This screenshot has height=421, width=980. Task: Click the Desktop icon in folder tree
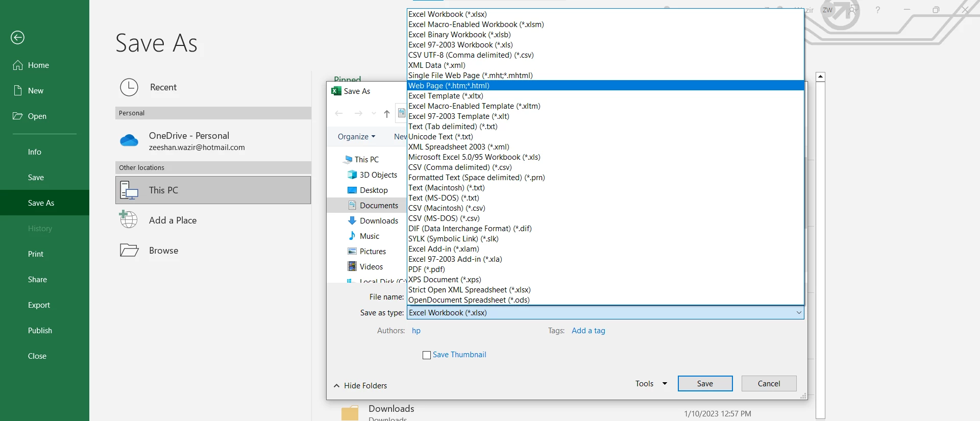352,190
